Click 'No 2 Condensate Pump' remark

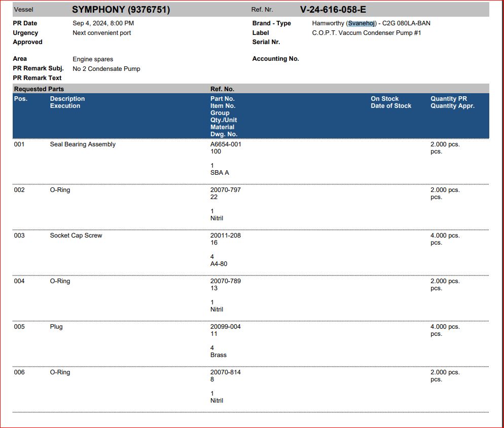tap(106, 69)
